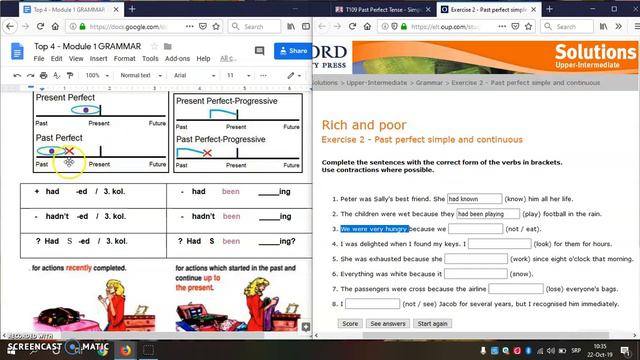640x360 pixels.
Task: Click the Share button in Docs
Action: point(293,51)
